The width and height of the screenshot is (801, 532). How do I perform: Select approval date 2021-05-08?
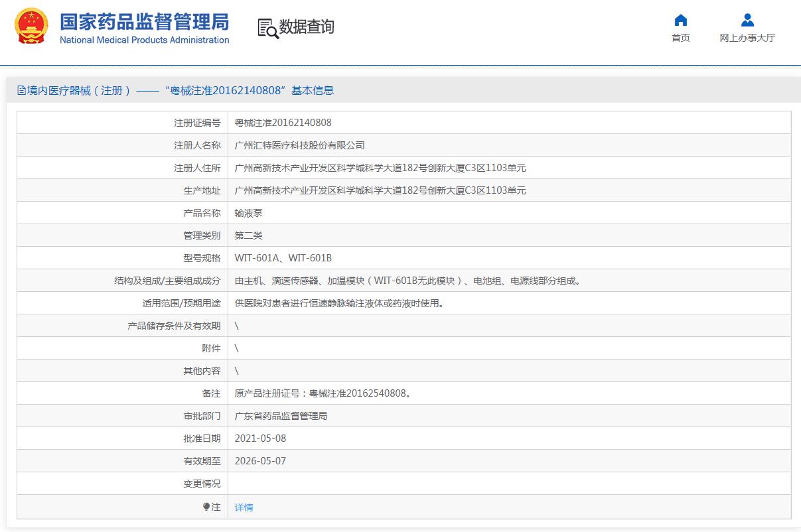point(260,438)
